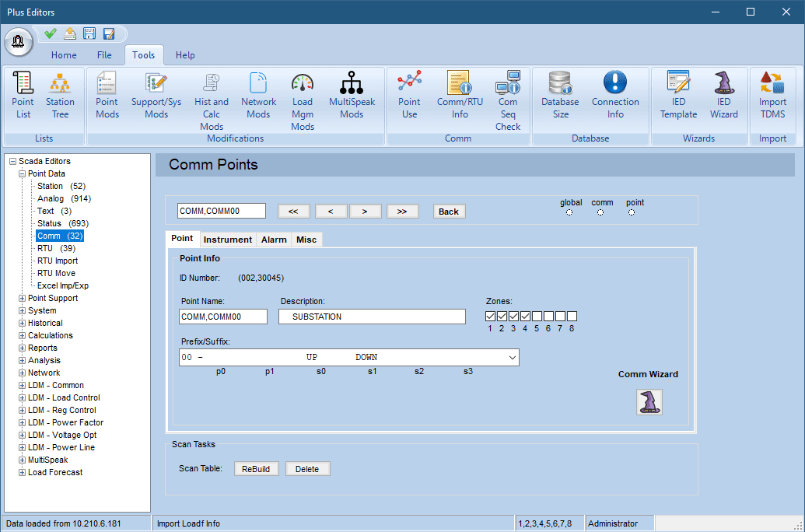Expand the System node
This screenshot has height=532, width=805.
click(22, 310)
